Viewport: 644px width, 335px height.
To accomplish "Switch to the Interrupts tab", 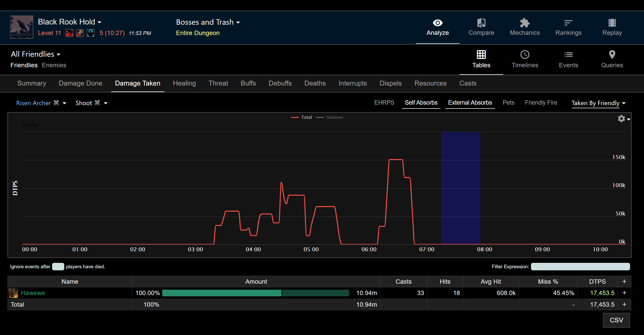I will pyautogui.click(x=352, y=83).
